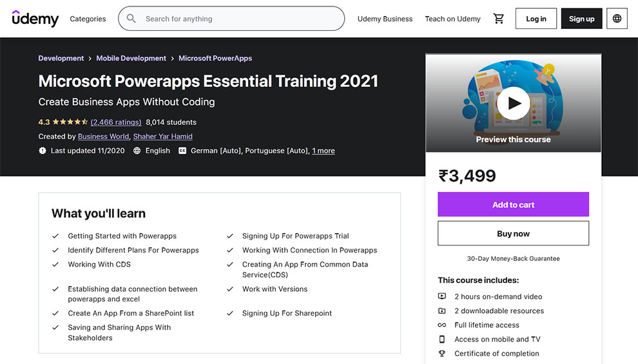Screen dimensions: 638x364
Task: Click the Log in button
Action: [x=536, y=19]
